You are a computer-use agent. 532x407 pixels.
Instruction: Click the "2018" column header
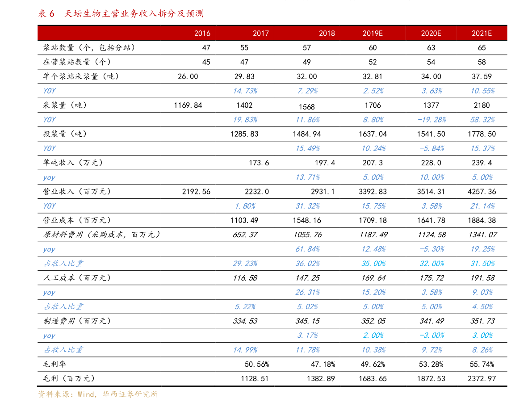(327, 33)
